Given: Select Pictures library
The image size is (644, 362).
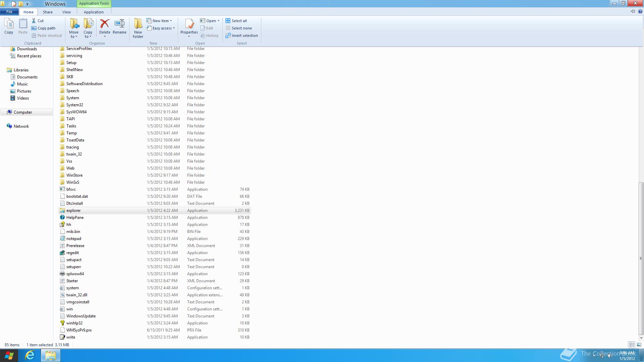Looking at the screenshot, I should coord(24,91).
